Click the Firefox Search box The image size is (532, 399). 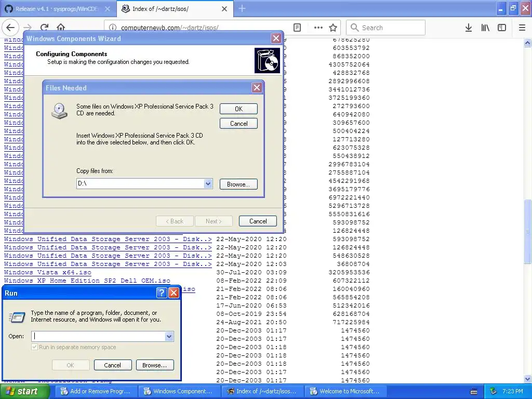tap(385, 28)
